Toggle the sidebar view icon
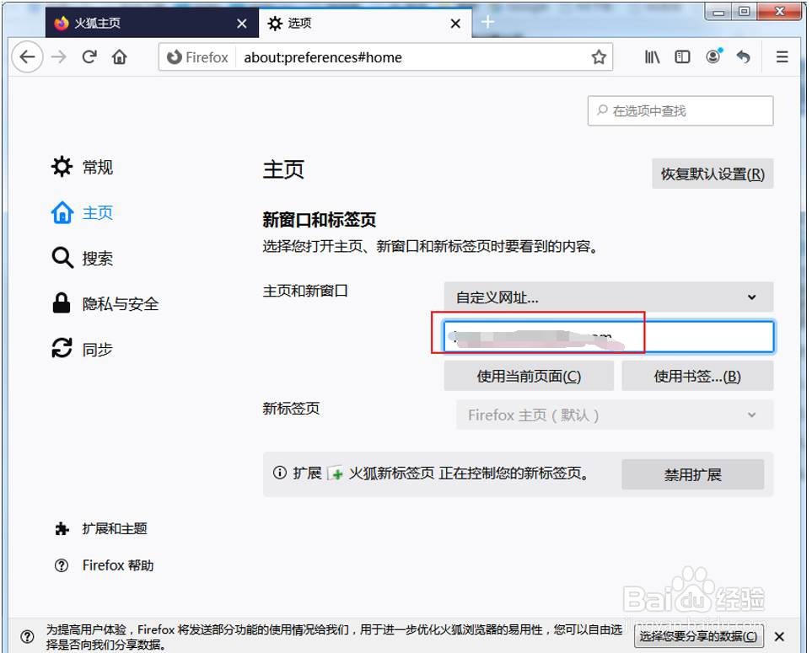This screenshot has width=812, height=653. click(682, 57)
